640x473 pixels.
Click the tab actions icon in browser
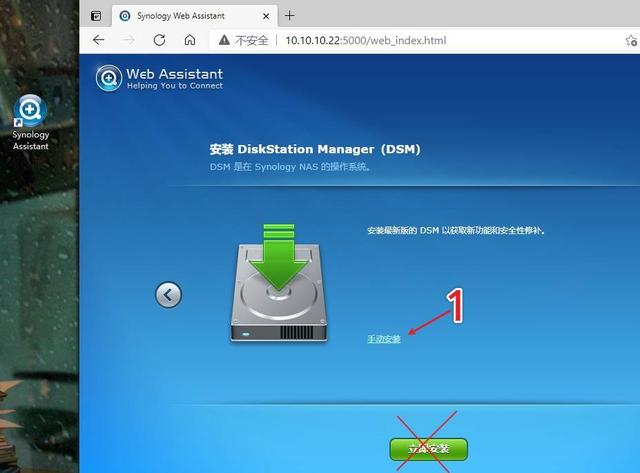point(96,16)
